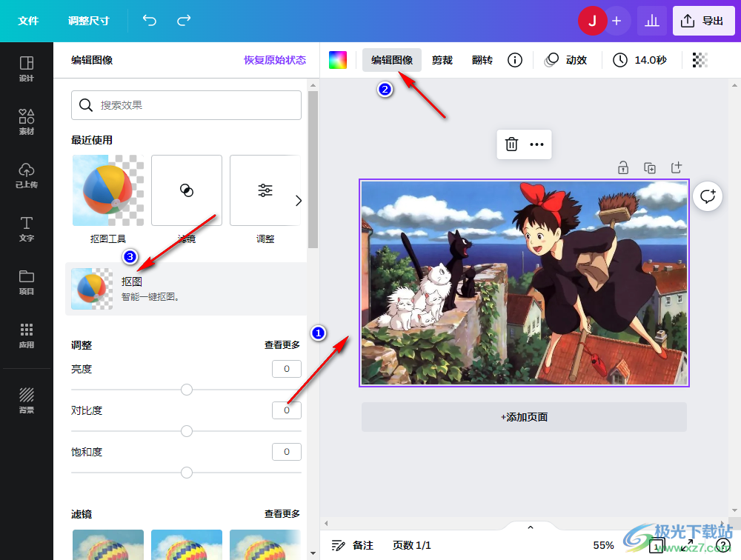Click the left panel scrollbar

tap(313, 170)
